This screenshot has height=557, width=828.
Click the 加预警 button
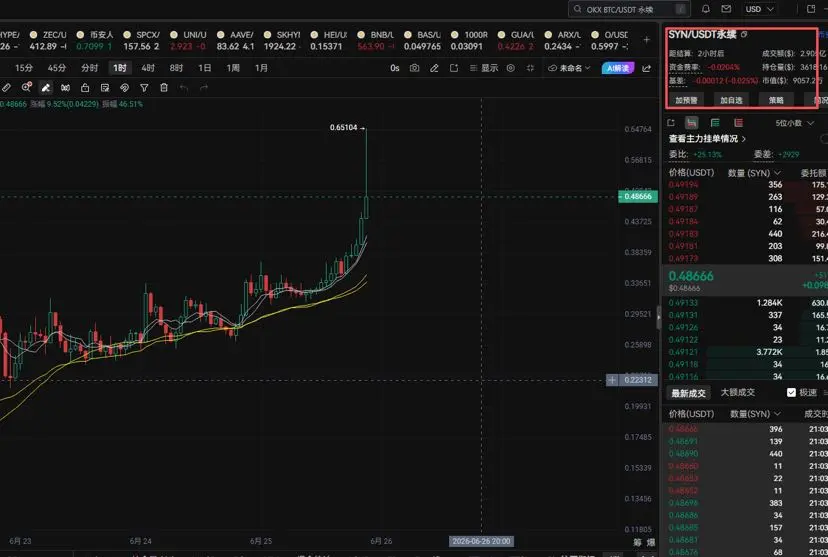(x=686, y=100)
